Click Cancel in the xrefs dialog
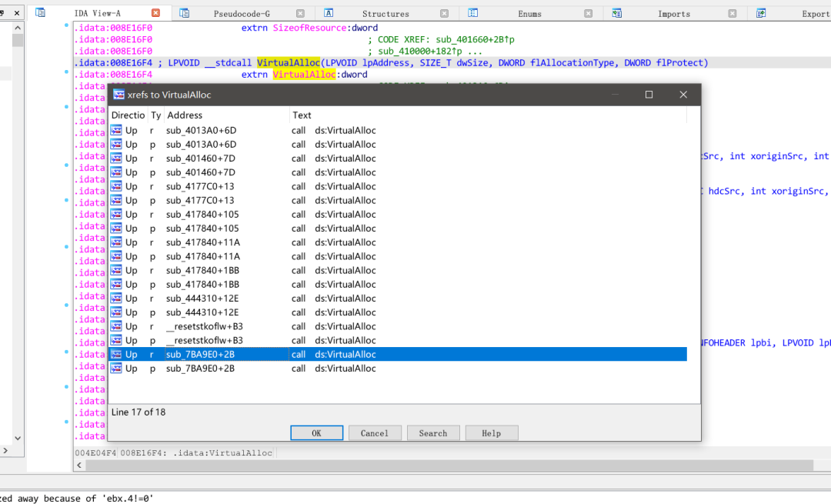Viewport: 831px width, 504px height. [375, 433]
